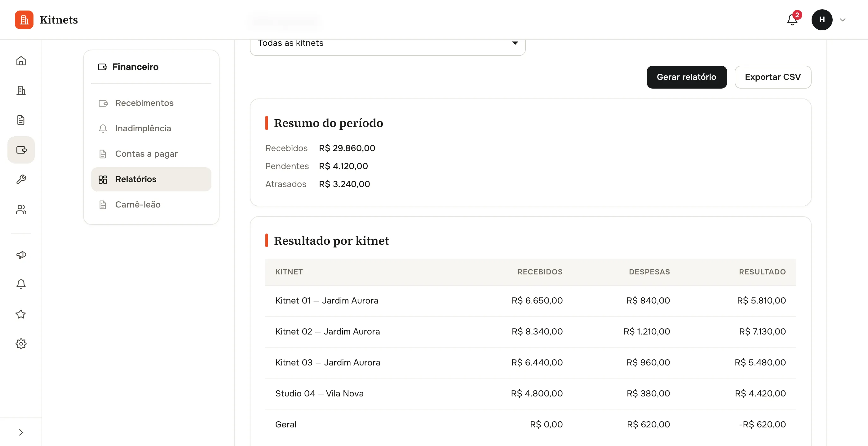Click received amount R$ 6.440,00

click(x=537, y=362)
